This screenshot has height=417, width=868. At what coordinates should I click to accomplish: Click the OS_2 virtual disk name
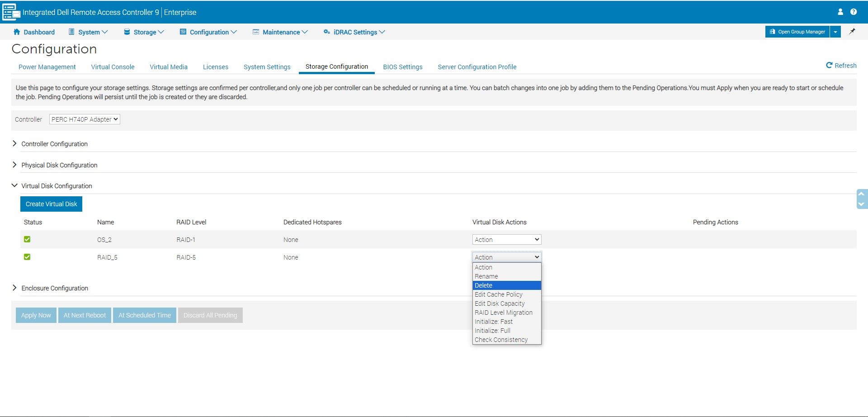tap(104, 240)
